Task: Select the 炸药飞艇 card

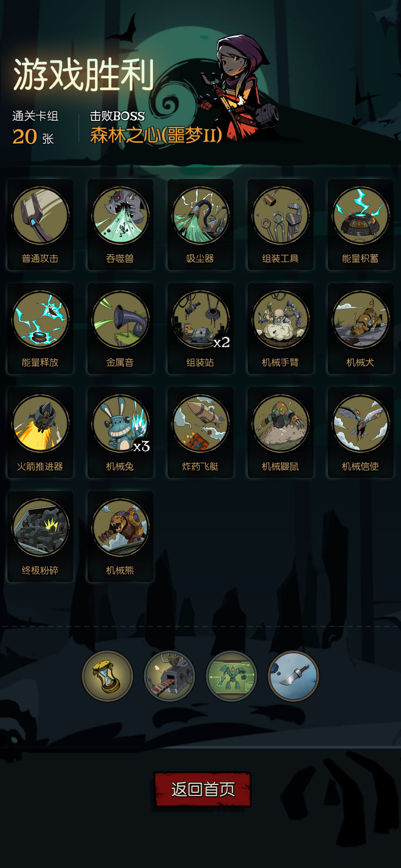Action: (x=200, y=432)
